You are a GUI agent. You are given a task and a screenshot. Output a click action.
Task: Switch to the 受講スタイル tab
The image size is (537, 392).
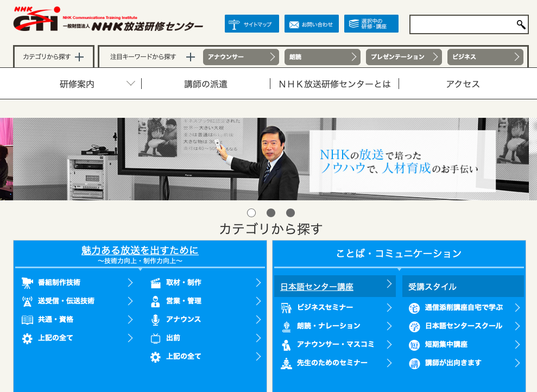(463, 286)
